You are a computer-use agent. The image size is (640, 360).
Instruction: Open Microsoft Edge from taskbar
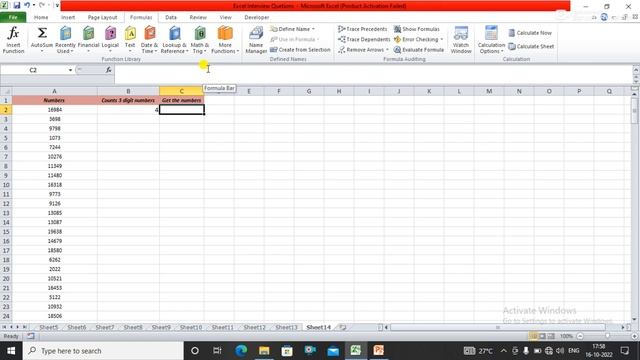click(x=241, y=351)
